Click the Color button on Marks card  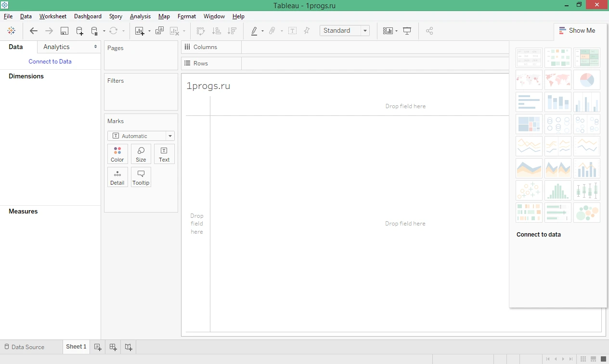(117, 154)
